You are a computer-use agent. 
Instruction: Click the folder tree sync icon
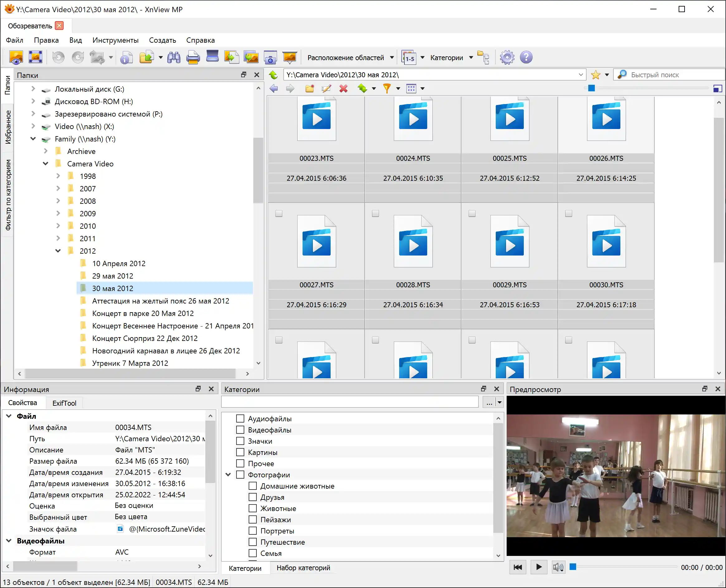(483, 57)
